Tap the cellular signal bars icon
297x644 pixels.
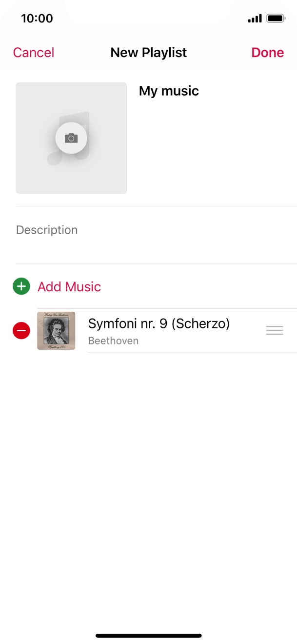point(255,19)
